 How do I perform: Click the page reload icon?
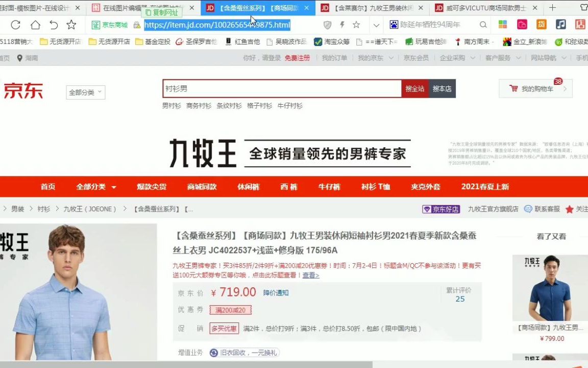(15, 24)
